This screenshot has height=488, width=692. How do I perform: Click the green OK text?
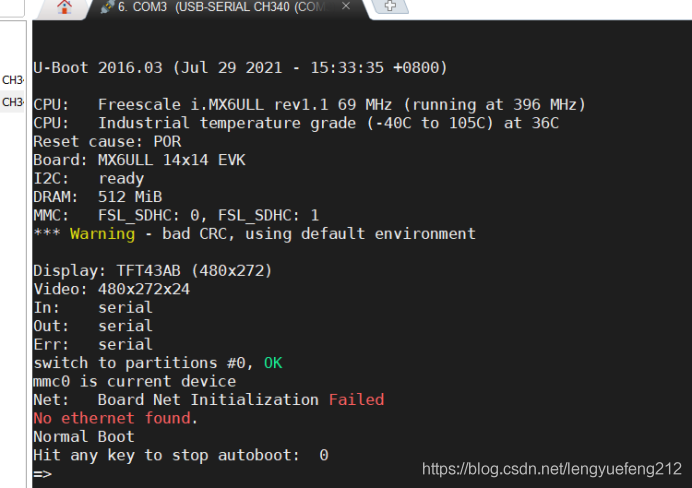coord(273,363)
